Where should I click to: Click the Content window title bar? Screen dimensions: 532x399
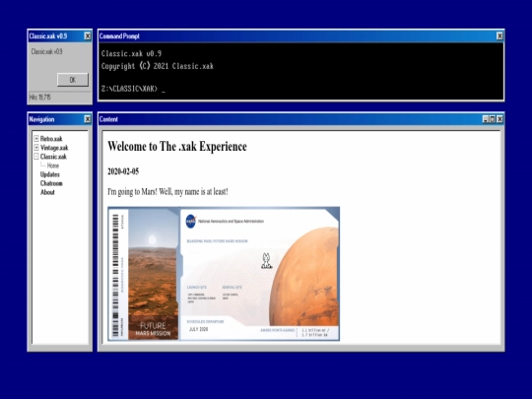click(300, 119)
